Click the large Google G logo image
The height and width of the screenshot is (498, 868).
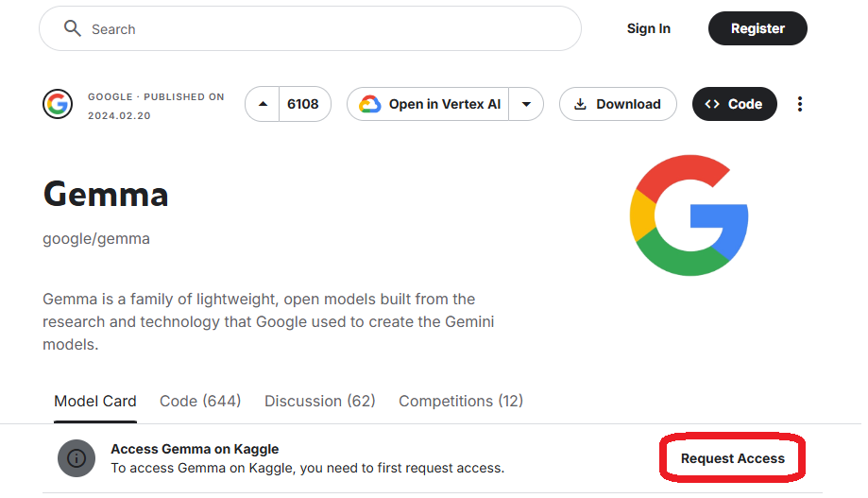tap(689, 215)
